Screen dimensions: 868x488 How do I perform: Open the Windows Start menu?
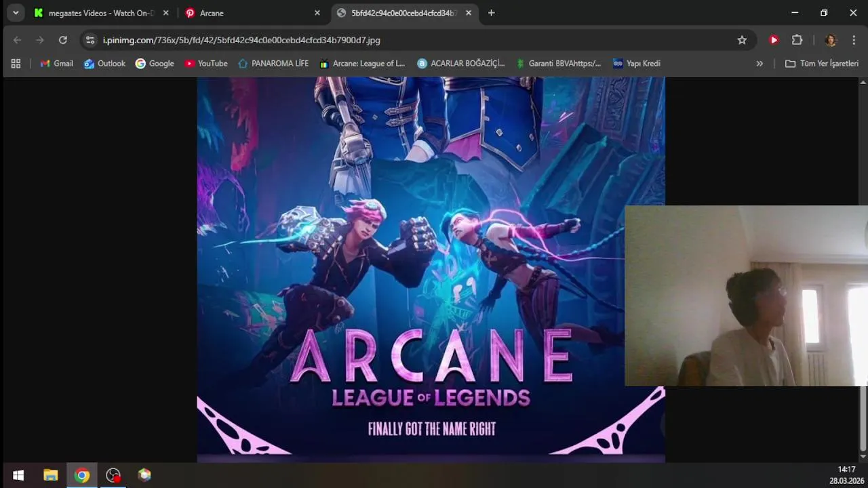(18, 475)
